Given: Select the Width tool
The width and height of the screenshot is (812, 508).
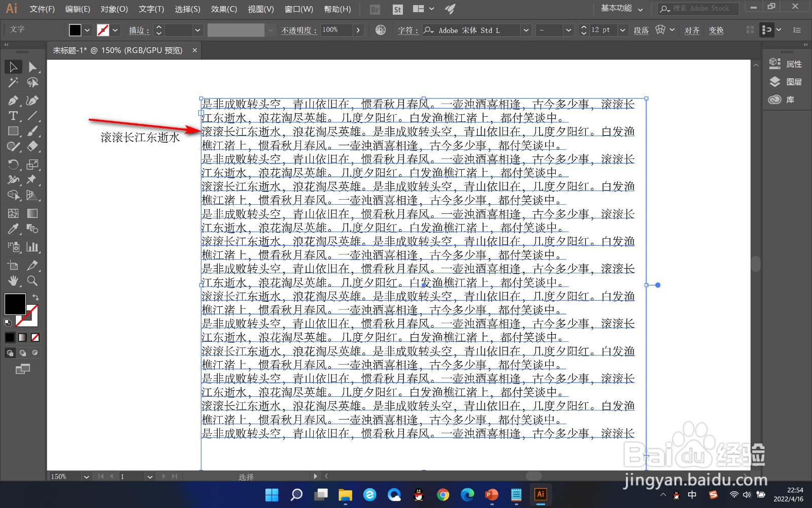Looking at the screenshot, I should (x=13, y=179).
